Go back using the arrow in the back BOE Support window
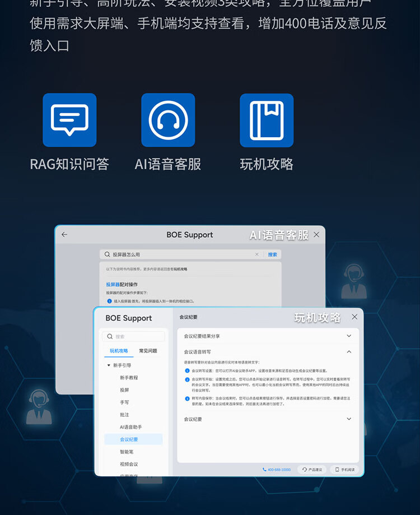This screenshot has width=420, height=515. point(64,234)
